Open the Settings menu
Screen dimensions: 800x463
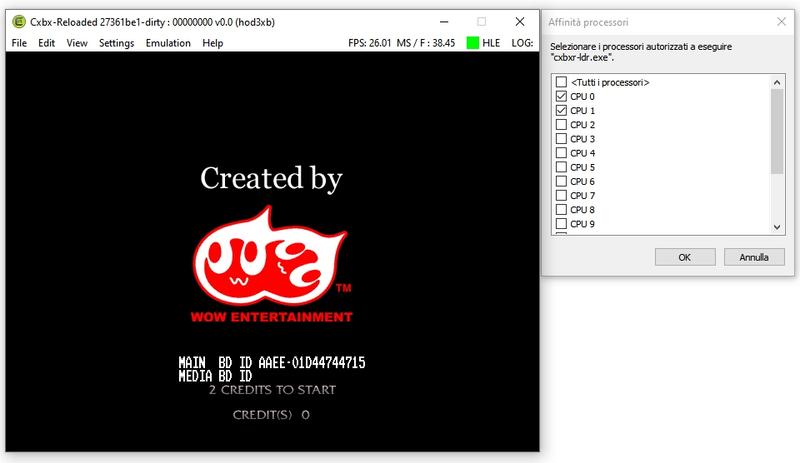click(x=116, y=43)
